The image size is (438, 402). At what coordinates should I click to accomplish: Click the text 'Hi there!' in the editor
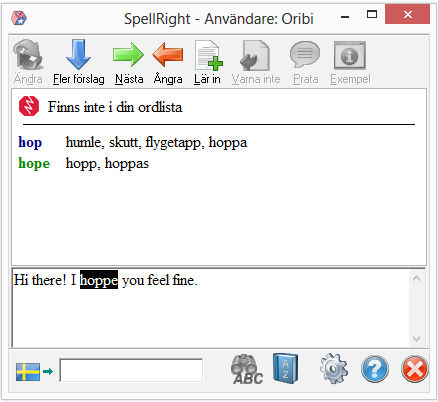click(x=40, y=280)
